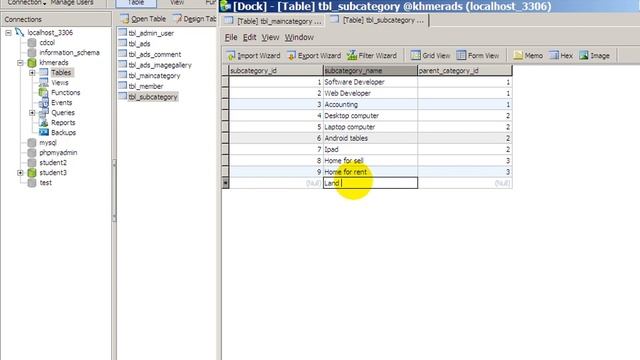Viewport: 640px width, 360px height.
Task: Expand the Queries node
Action: [32, 113]
